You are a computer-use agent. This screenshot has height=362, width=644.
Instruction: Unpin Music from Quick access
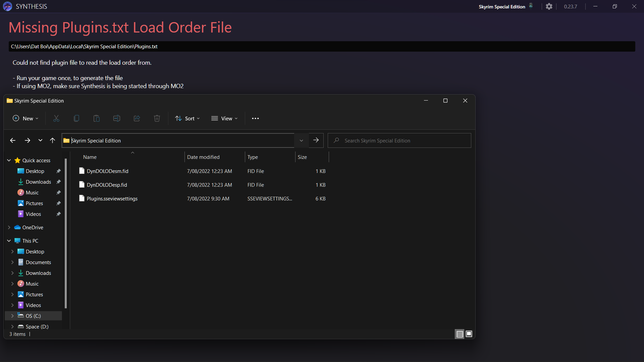pyautogui.click(x=58, y=192)
